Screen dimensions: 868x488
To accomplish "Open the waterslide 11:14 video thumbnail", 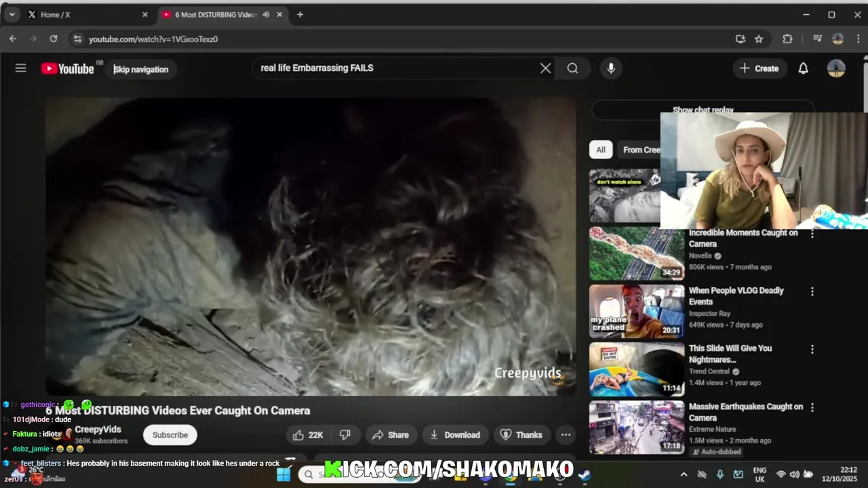I will pos(637,369).
